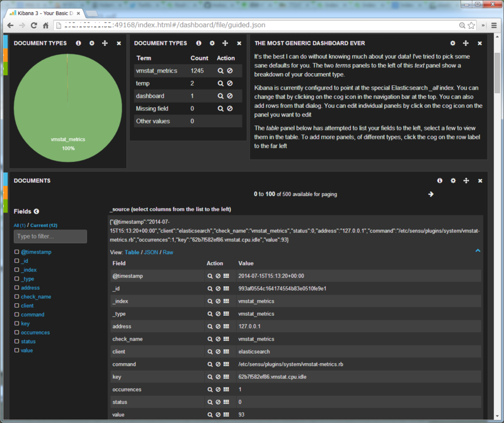504x423 pixels.
Task: Close the Documents panel
Action: tap(480, 181)
